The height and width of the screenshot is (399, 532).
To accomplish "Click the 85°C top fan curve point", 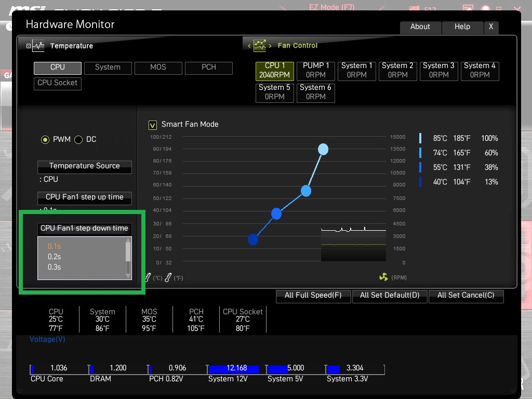I will [323, 149].
